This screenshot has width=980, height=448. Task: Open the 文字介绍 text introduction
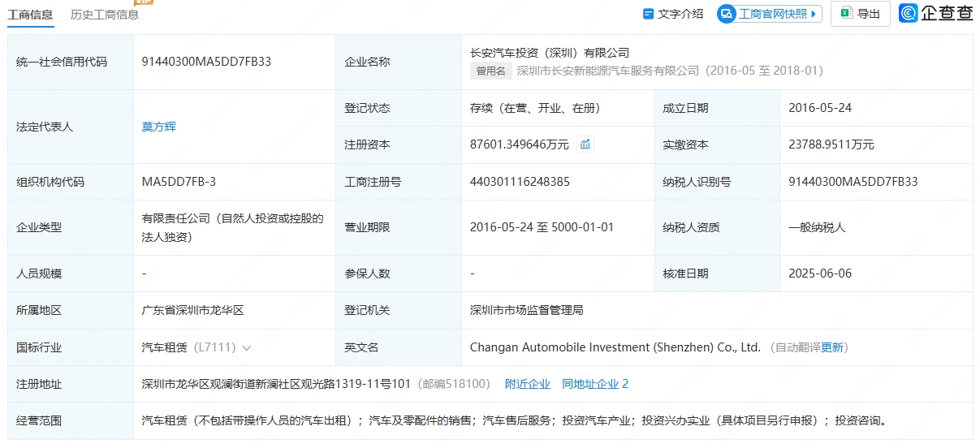point(672,14)
